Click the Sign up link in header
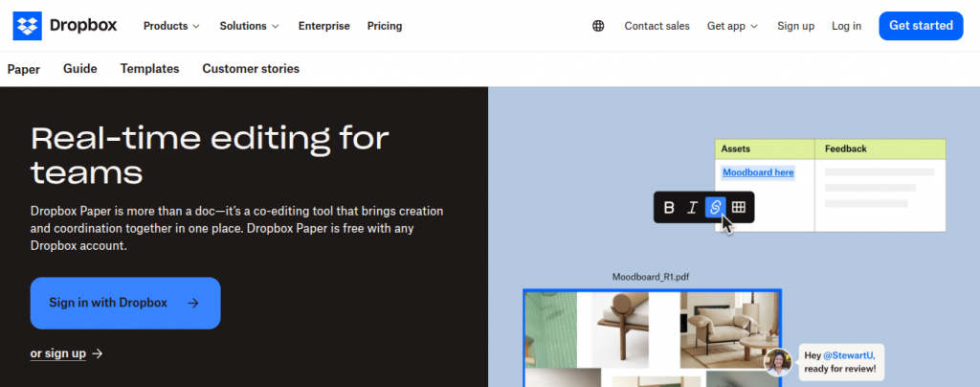Image resolution: width=980 pixels, height=387 pixels. point(795,26)
